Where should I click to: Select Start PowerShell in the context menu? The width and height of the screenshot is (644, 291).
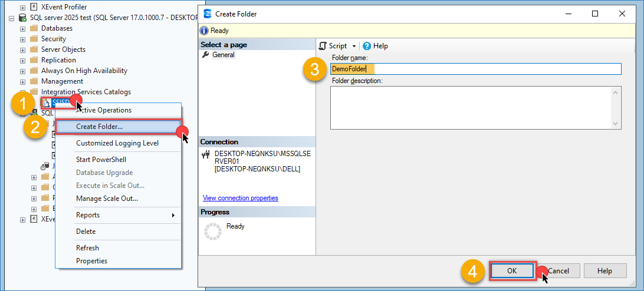pyautogui.click(x=101, y=160)
